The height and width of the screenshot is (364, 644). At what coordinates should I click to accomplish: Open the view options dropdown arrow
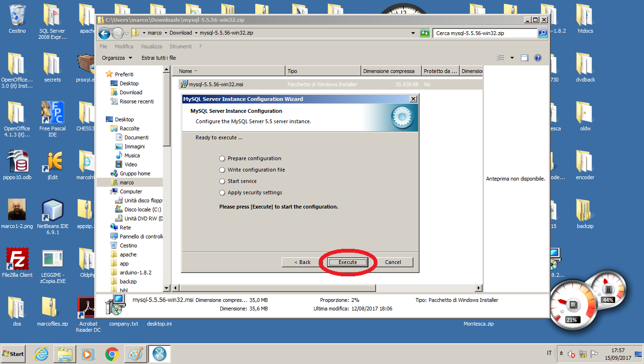pyautogui.click(x=512, y=58)
